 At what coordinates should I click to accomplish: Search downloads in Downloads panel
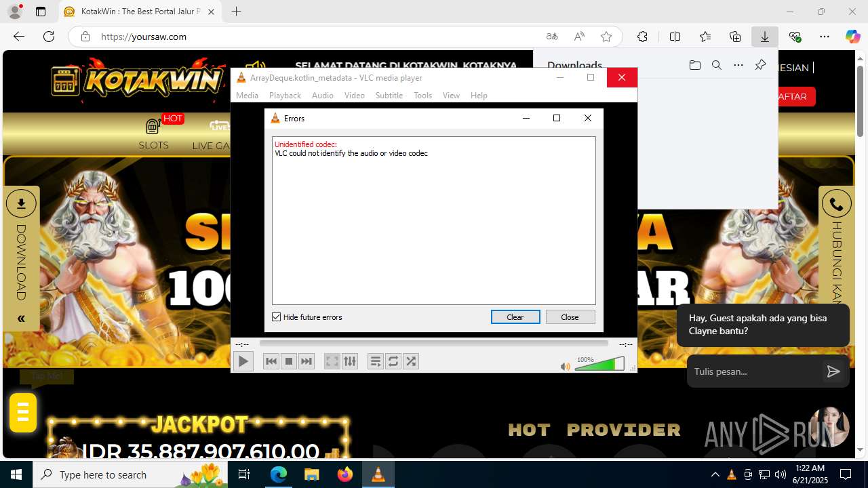pos(716,65)
